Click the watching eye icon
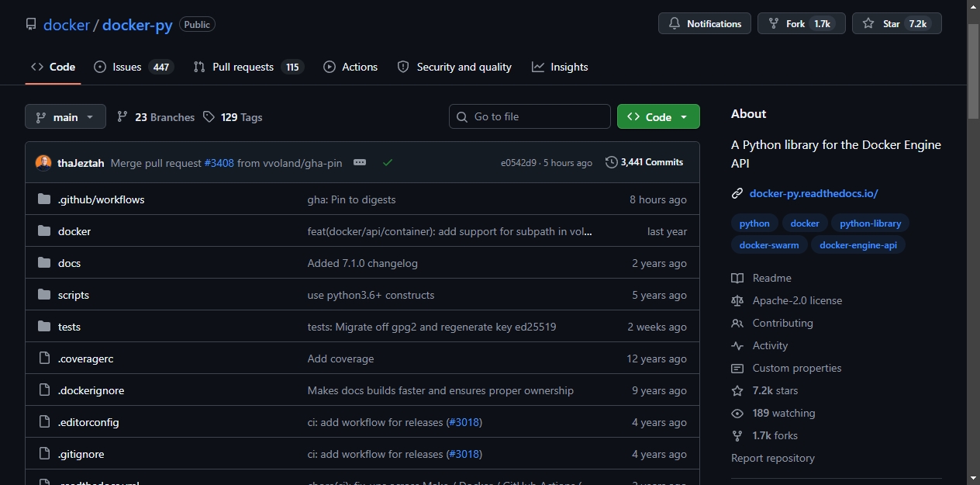This screenshot has height=485, width=980. click(737, 413)
